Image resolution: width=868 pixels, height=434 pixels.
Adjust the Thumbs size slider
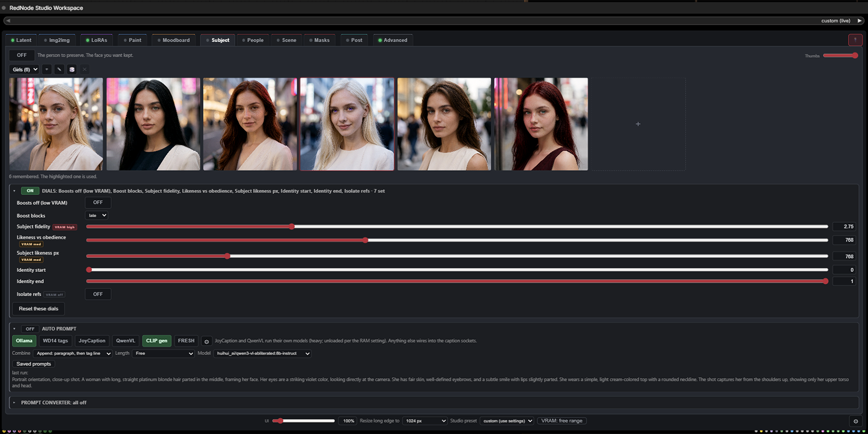(x=841, y=56)
